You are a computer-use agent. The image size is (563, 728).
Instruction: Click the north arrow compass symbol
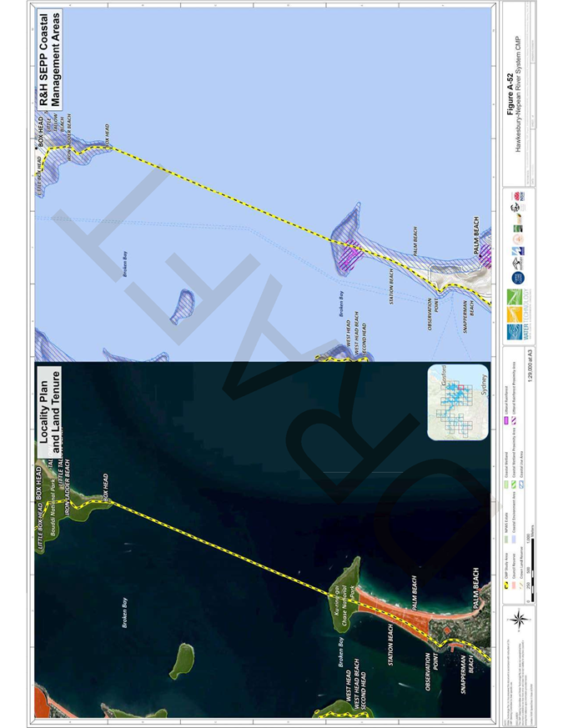(x=518, y=620)
